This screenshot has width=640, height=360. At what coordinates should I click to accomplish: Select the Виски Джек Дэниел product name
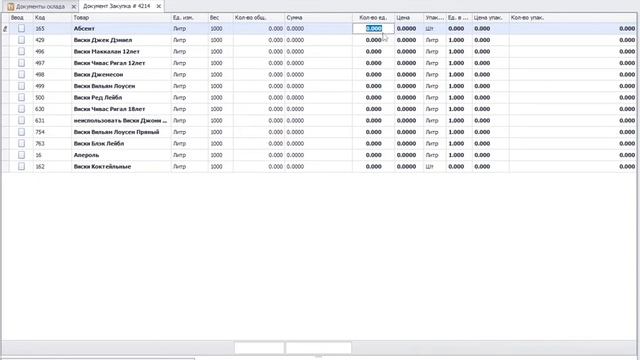point(103,40)
